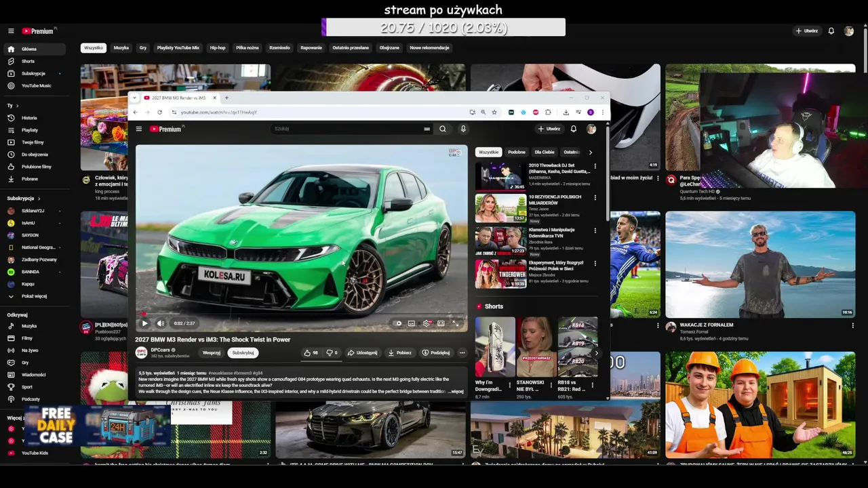Open Shorts in the background sidebar

(x=35, y=61)
